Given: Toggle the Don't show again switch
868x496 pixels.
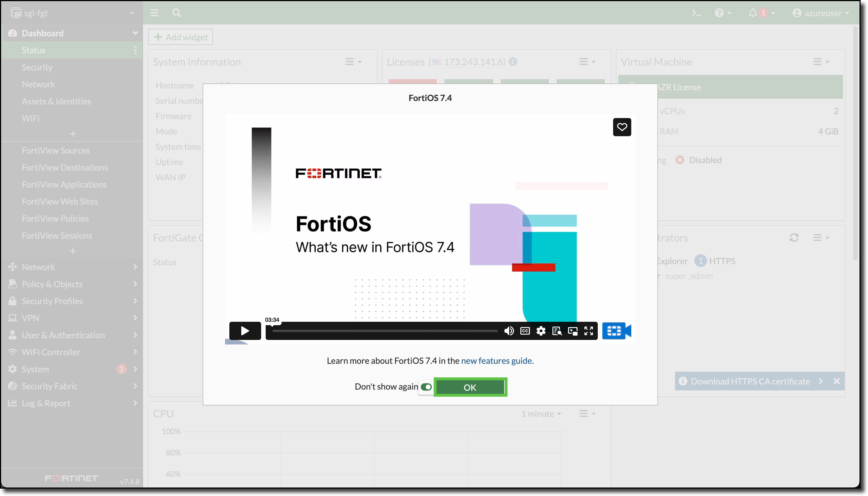Looking at the screenshot, I should (x=426, y=387).
